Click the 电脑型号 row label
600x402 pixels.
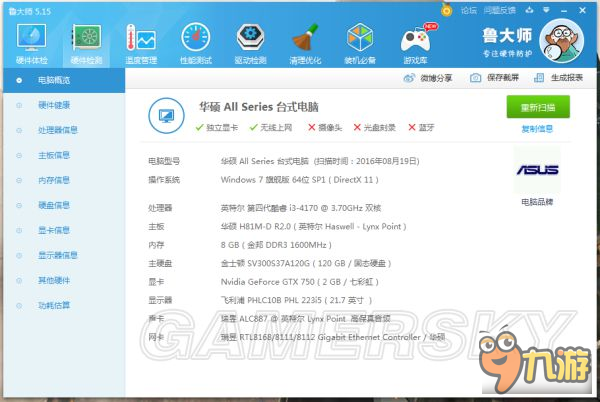click(x=164, y=161)
